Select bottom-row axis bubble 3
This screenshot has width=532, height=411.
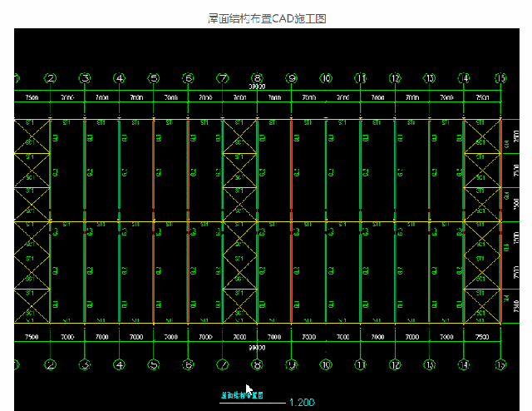click(85, 364)
